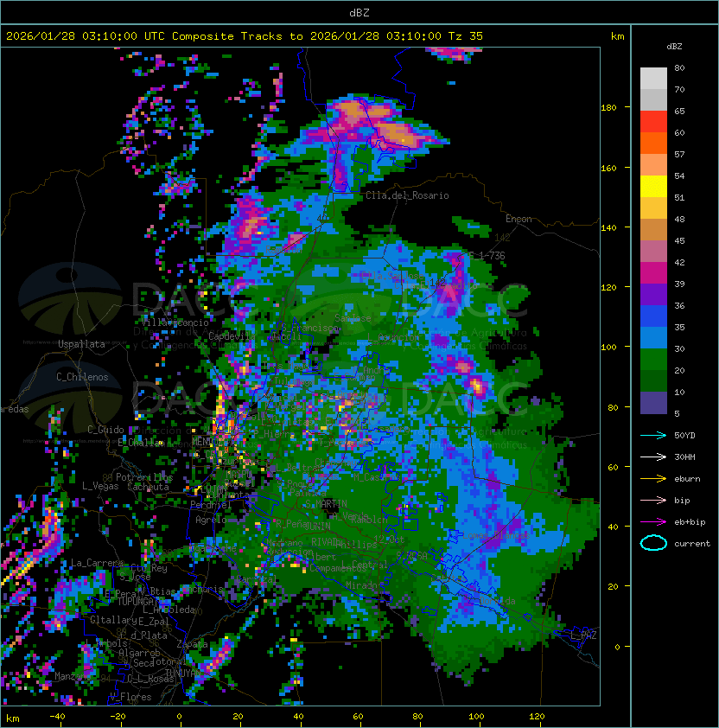Screen dimensions: 719x728
Task: Click the 'km' unit label at top right
Action: (617, 36)
